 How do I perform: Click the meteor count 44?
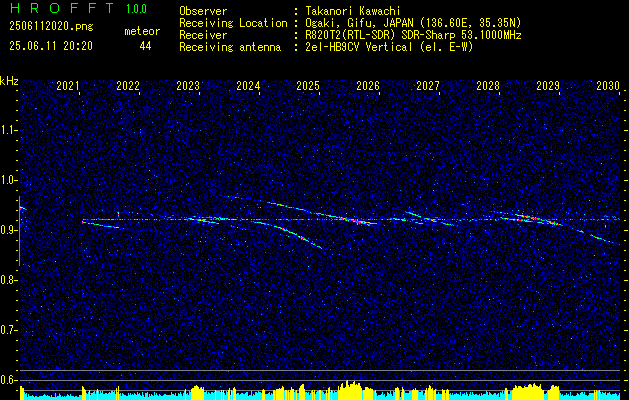click(145, 46)
